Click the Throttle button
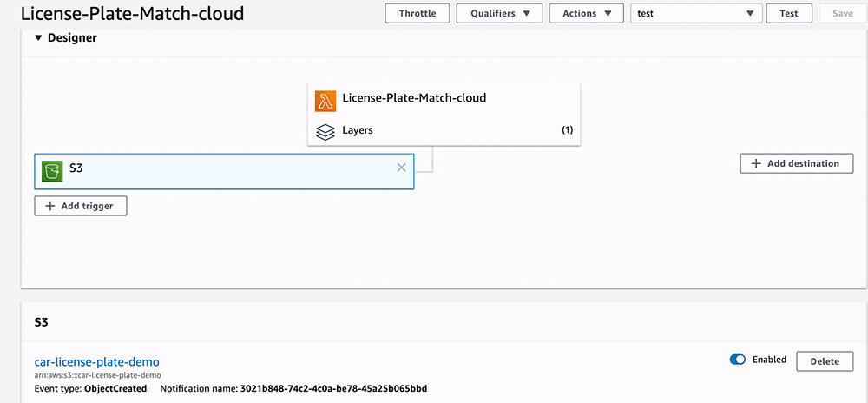Image resolution: width=868 pixels, height=403 pixels. pyautogui.click(x=418, y=13)
